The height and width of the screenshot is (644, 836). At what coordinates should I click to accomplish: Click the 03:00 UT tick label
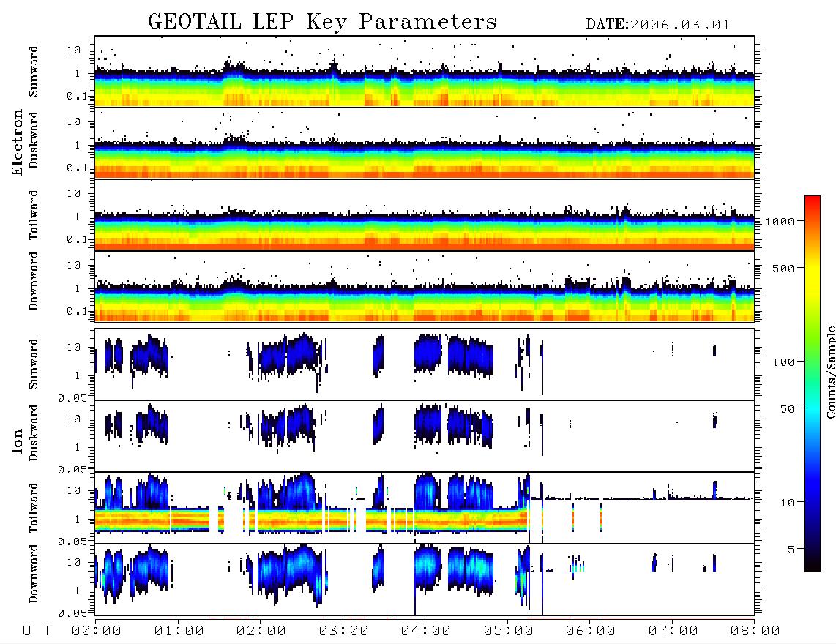tap(344, 631)
